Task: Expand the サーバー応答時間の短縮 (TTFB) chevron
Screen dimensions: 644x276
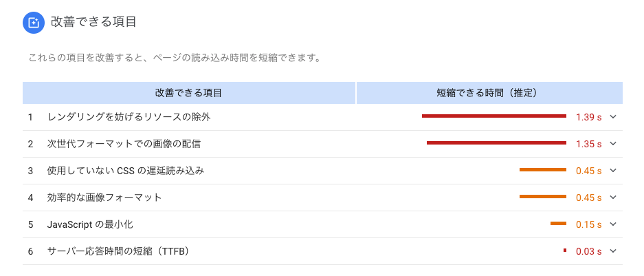Action: [613, 251]
